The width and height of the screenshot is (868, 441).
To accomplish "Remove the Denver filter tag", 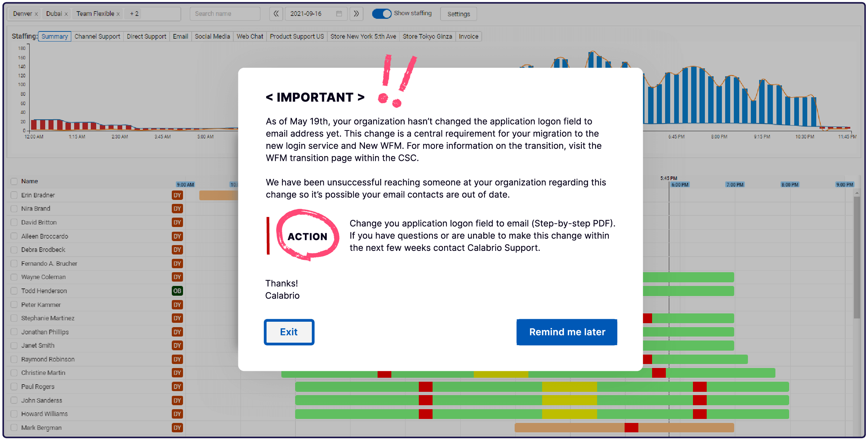I will [x=36, y=14].
